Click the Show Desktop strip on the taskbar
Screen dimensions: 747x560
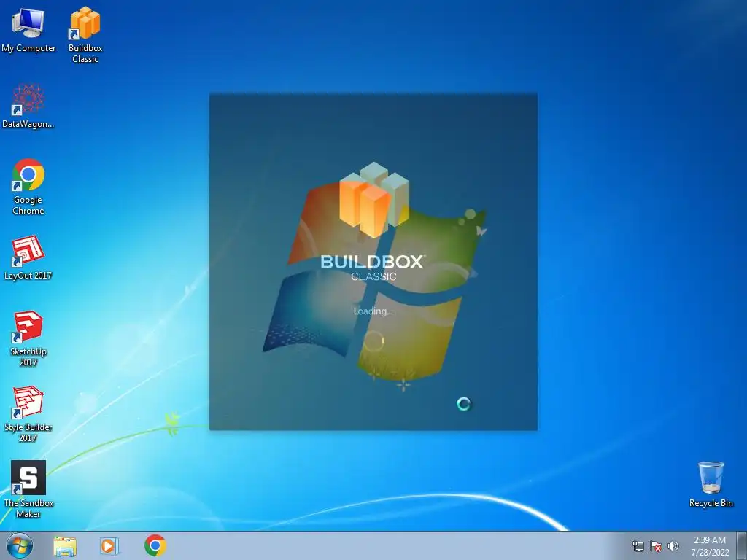[742, 545]
